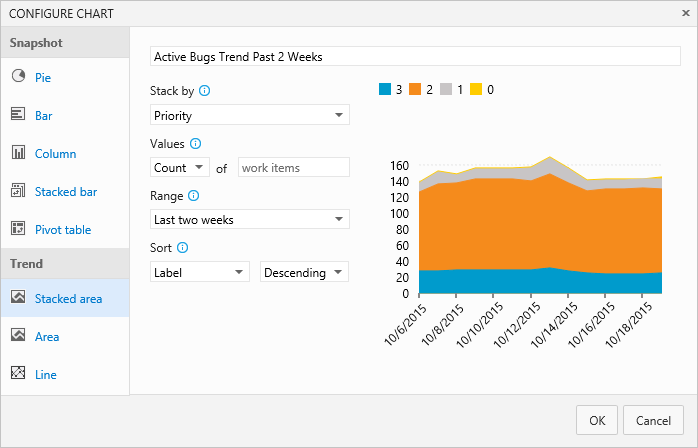Click the blue area in the chart
The image size is (698, 448).
[x=539, y=282]
